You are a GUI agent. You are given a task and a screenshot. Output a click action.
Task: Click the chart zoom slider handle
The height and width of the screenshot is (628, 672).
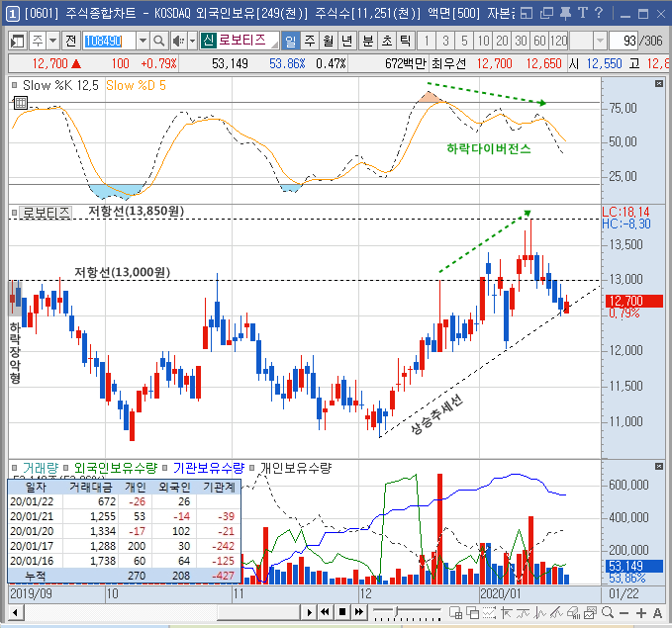397,611
